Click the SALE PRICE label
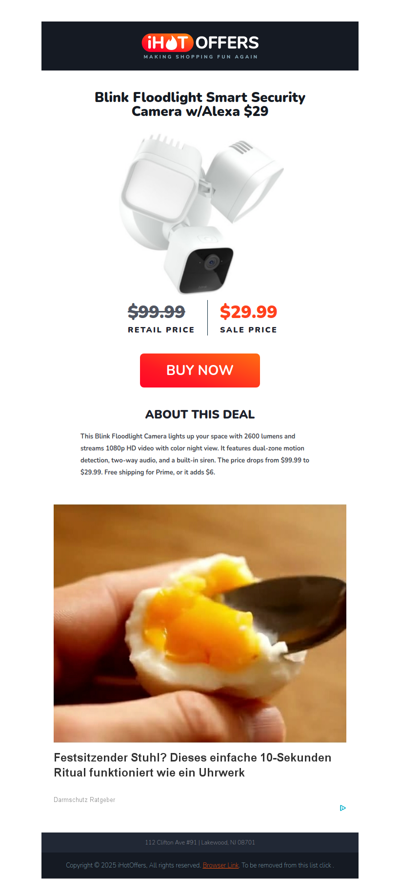The height and width of the screenshot is (879, 400). (x=248, y=330)
